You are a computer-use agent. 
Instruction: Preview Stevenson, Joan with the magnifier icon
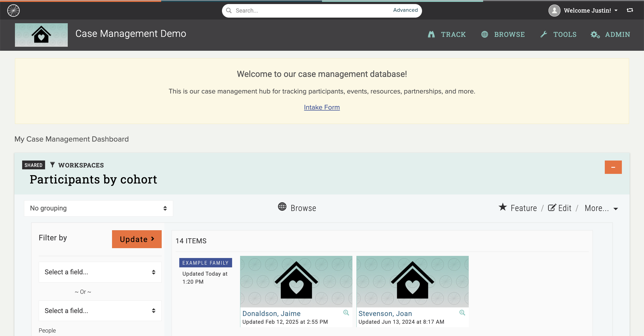(x=462, y=312)
